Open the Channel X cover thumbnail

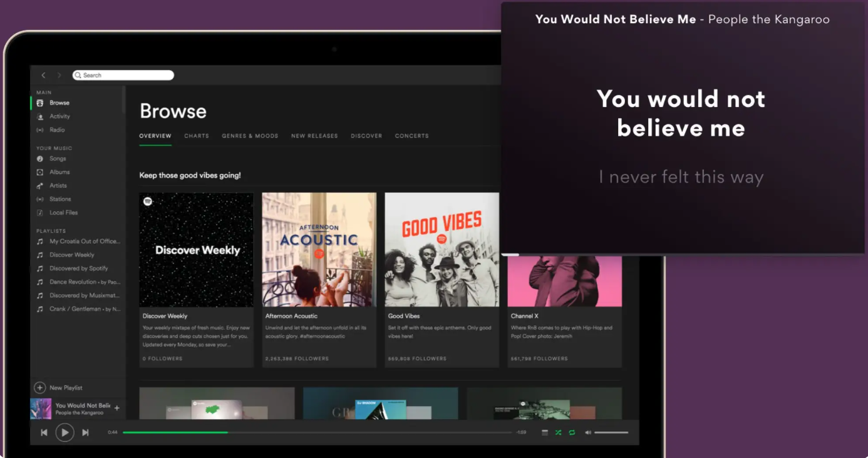[565, 281]
